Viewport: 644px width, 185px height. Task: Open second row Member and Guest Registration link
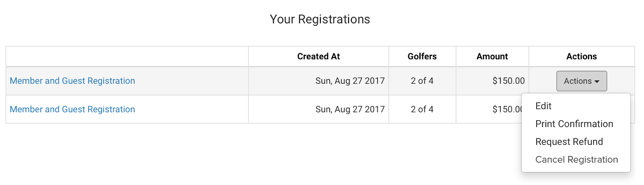tap(72, 109)
